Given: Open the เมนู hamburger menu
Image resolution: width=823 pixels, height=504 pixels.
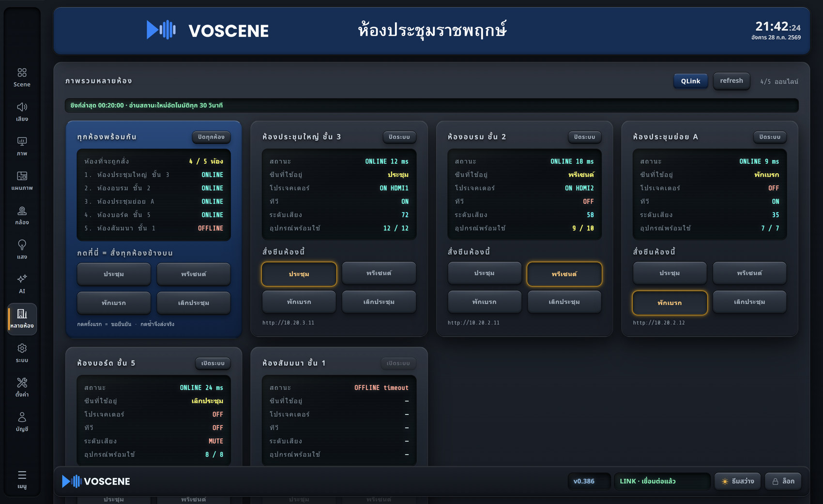Looking at the screenshot, I should 22,480.
